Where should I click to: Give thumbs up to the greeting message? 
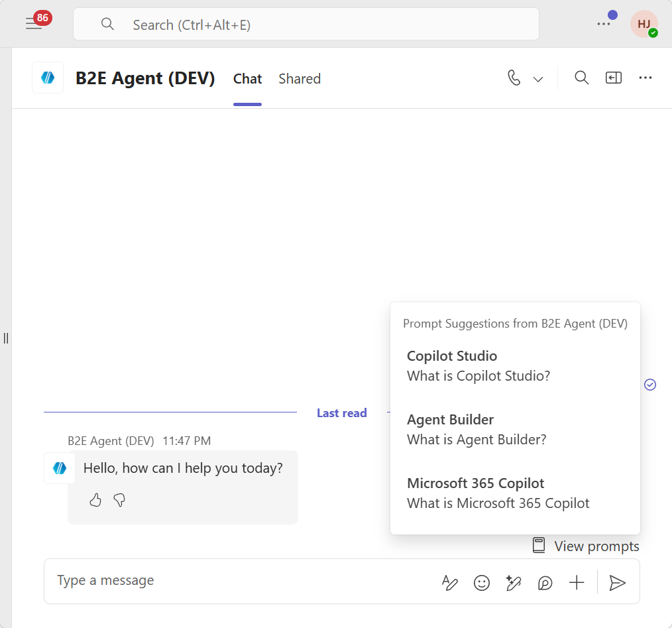[x=95, y=500]
